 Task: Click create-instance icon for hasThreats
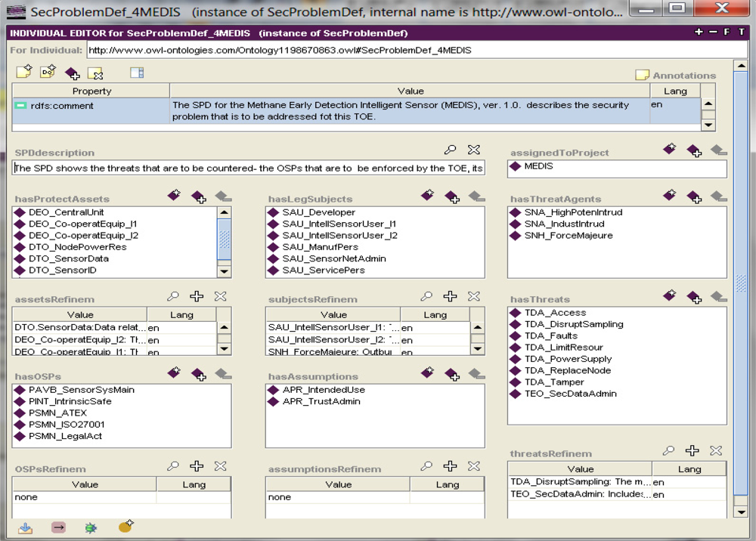tap(670, 296)
